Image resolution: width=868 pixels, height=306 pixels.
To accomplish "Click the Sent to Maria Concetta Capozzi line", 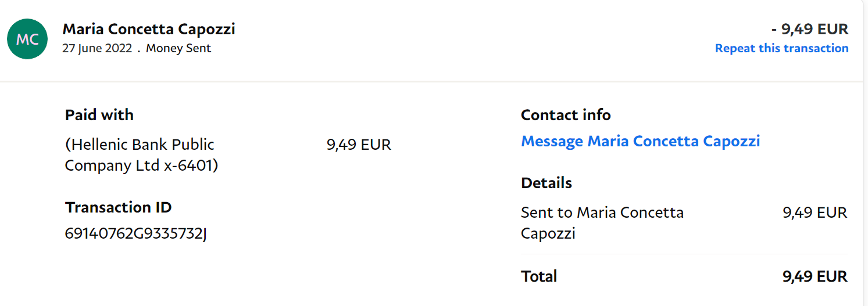I will coord(602,223).
